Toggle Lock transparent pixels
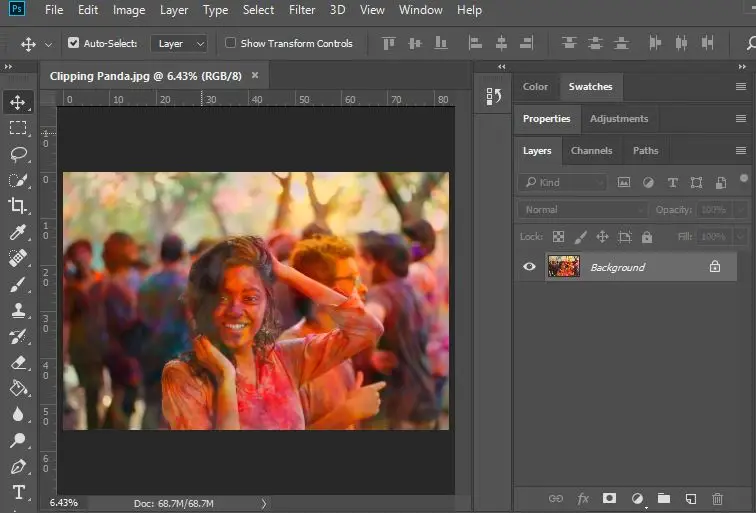This screenshot has width=756, height=513. point(558,237)
